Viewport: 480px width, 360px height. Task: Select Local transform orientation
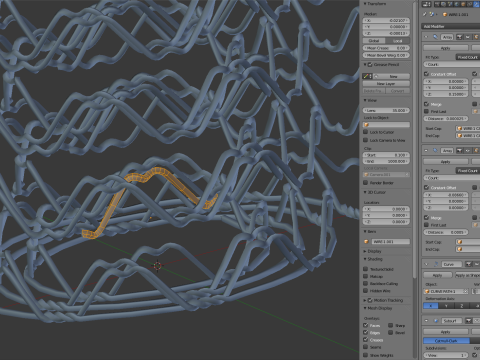click(x=397, y=41)
